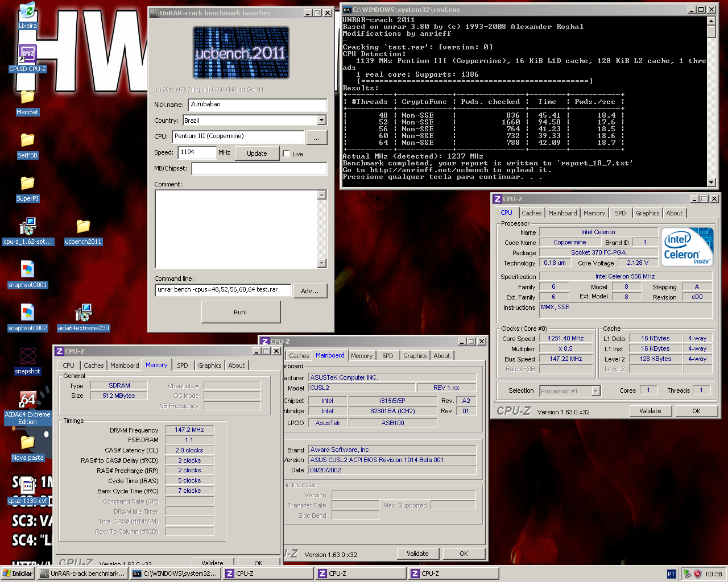Switch to cmd.exe taskbar item
Viewport: 728px width, 582px height.
coord(175,573)
